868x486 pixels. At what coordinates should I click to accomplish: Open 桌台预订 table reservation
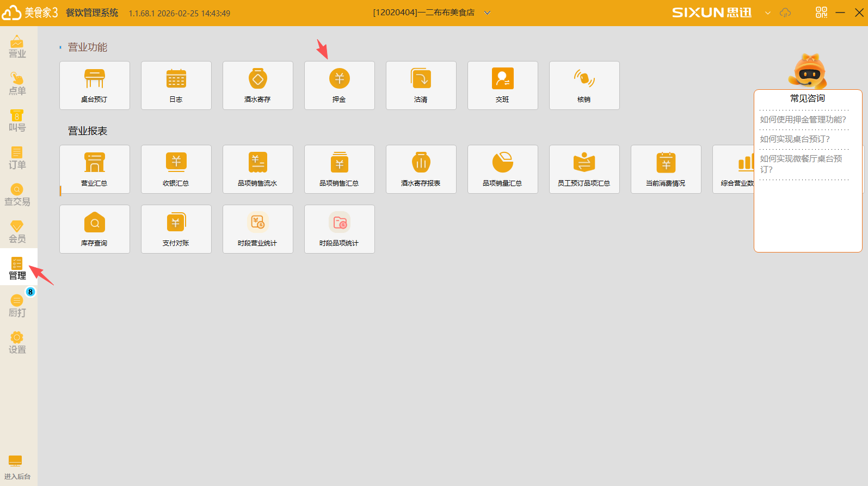coord(94,85)
